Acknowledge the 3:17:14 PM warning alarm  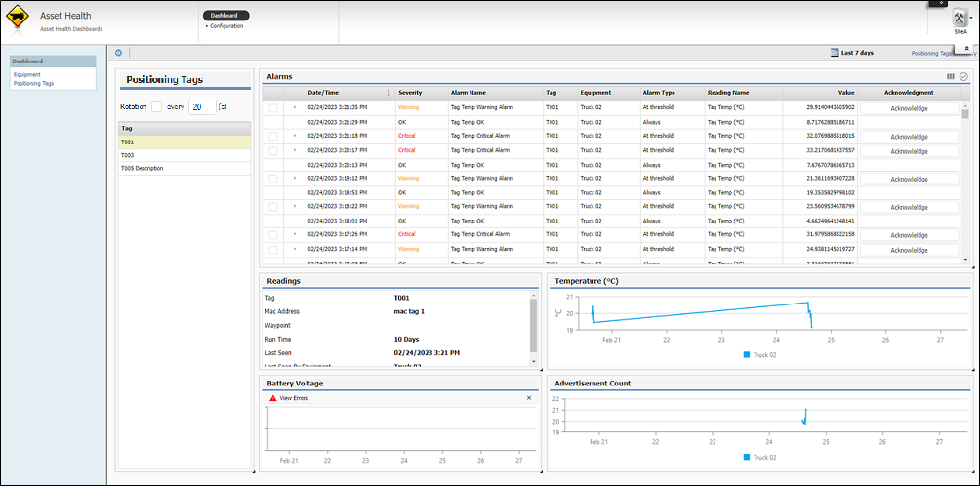(910, 250)
